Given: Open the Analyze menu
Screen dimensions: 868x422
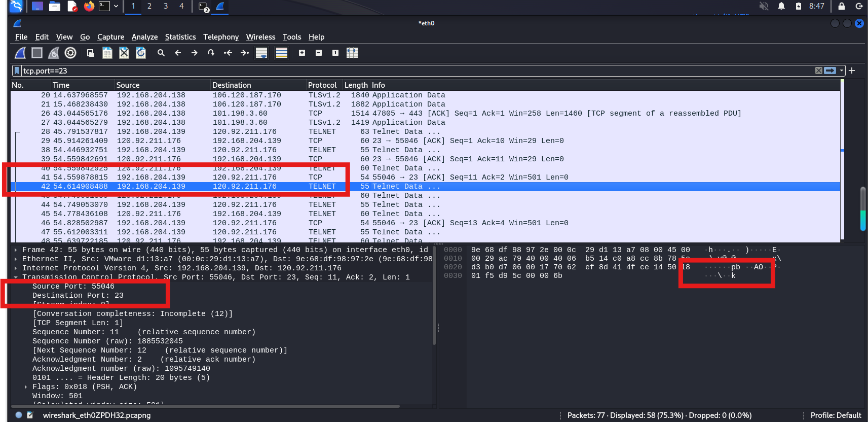Looking at the screenshot, I should [144, 37].
